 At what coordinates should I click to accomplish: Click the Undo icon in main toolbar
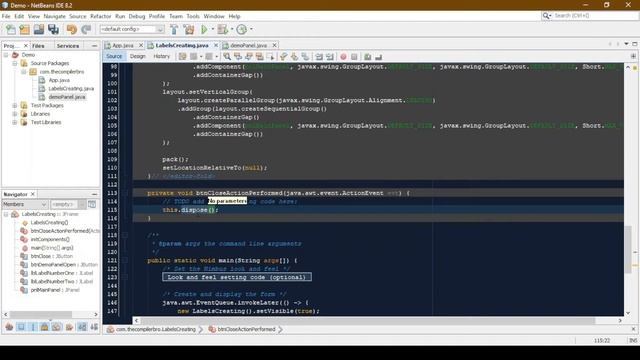pos(72,29)
